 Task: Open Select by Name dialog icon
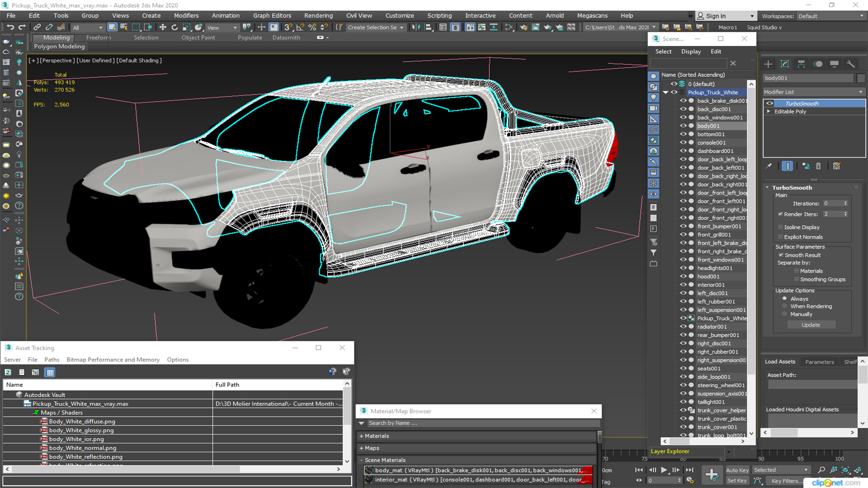click(124, 27)
